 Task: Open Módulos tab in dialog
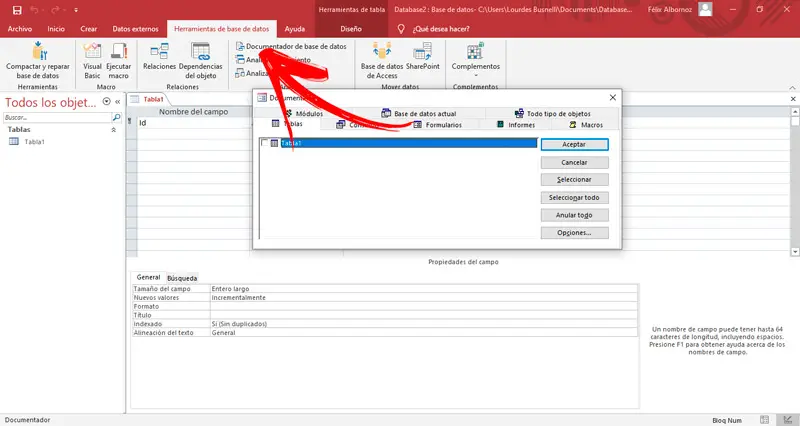pyautogui.click(x=304, y=113)
